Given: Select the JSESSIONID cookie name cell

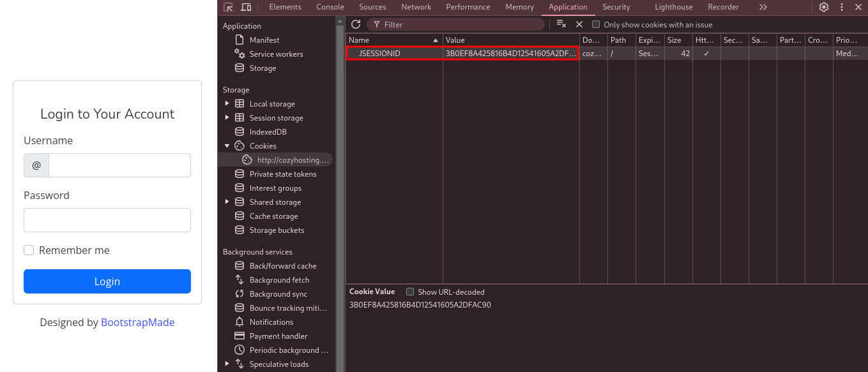Looking at the screenshot, I should coord(394,54).
